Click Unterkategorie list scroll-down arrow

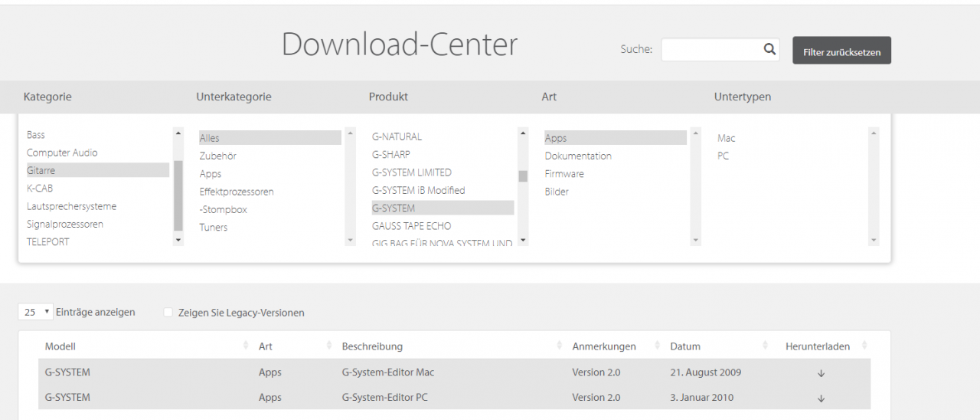351,240
